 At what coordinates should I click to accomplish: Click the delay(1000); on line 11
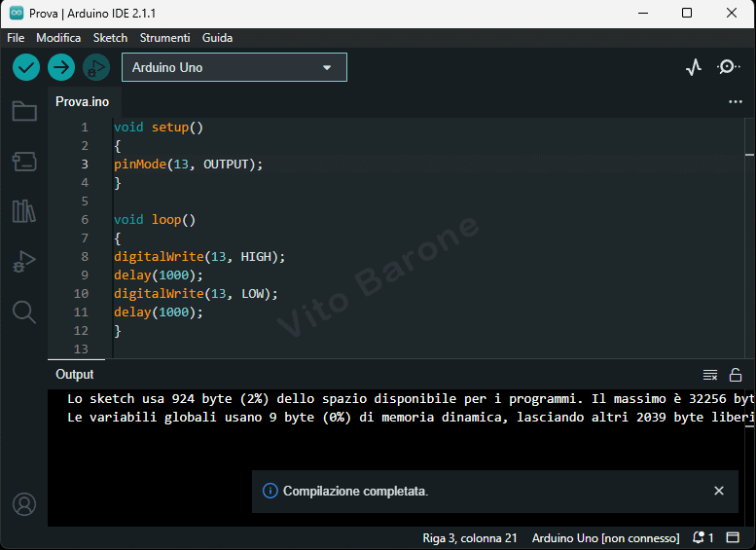point(159,312)
